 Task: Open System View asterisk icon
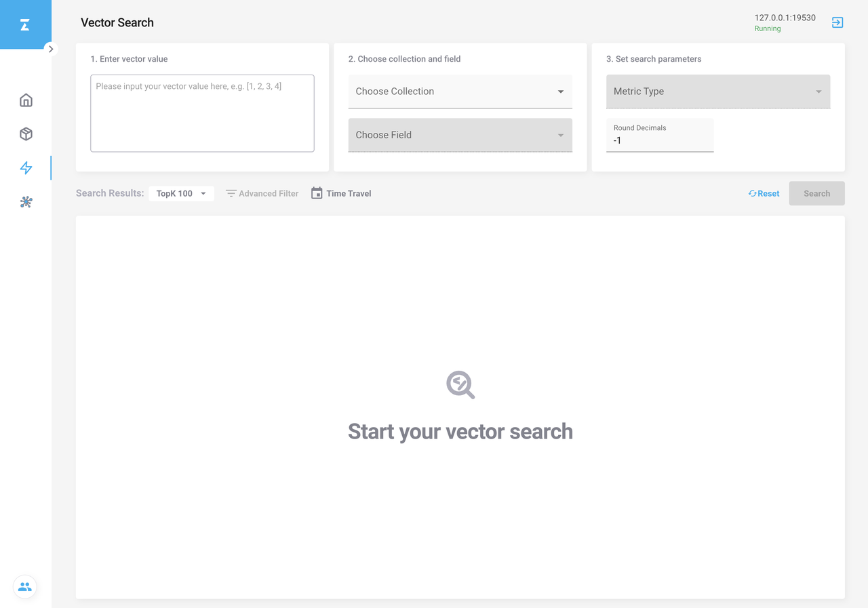pos(26,202)
